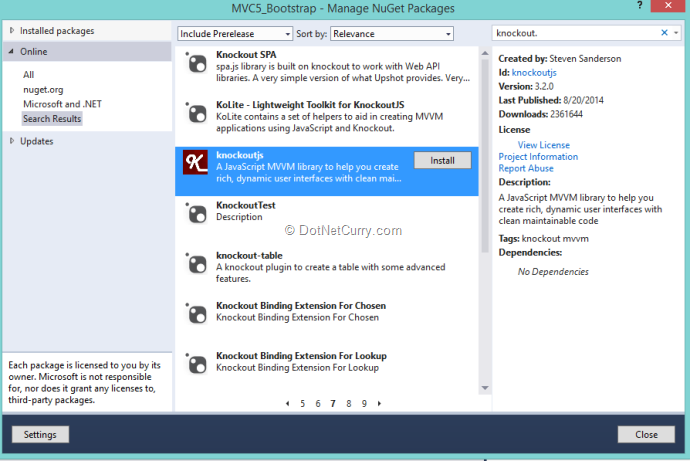The image size is (690, 461).
Task: Open the search box history dropdown arrow
Action: pos(676,33)
